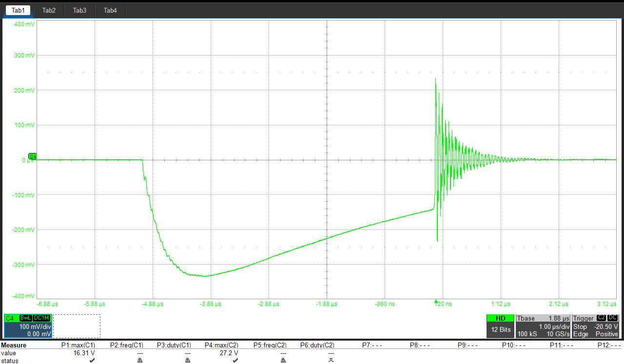Select the empty P12 measurement slot
The height and width of the screenshot is (364, 624).
pyautogui.click(x=610, y=345)
